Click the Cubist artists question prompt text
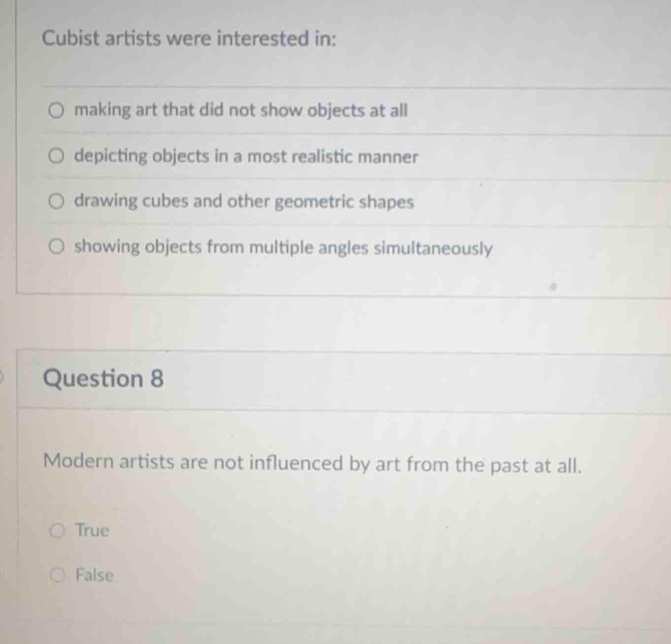 (x=189, y=39)
